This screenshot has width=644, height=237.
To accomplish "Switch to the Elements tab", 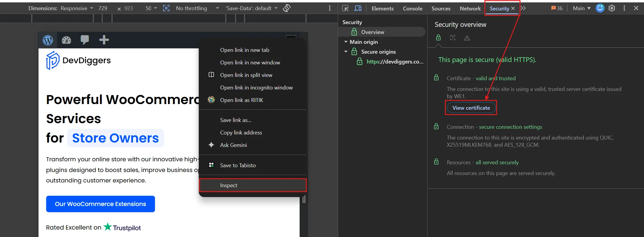I will click(383, 9).
